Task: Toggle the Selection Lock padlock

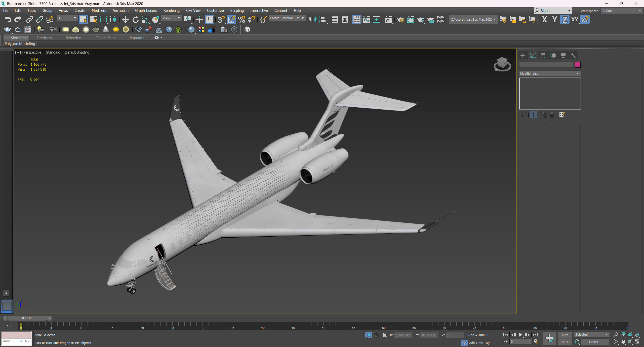Action: [x=377, y=335]
